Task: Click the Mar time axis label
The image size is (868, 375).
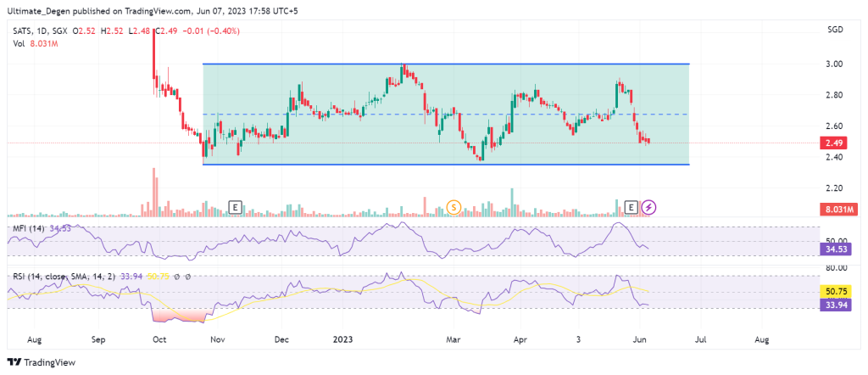Action: tap(454, 338)
